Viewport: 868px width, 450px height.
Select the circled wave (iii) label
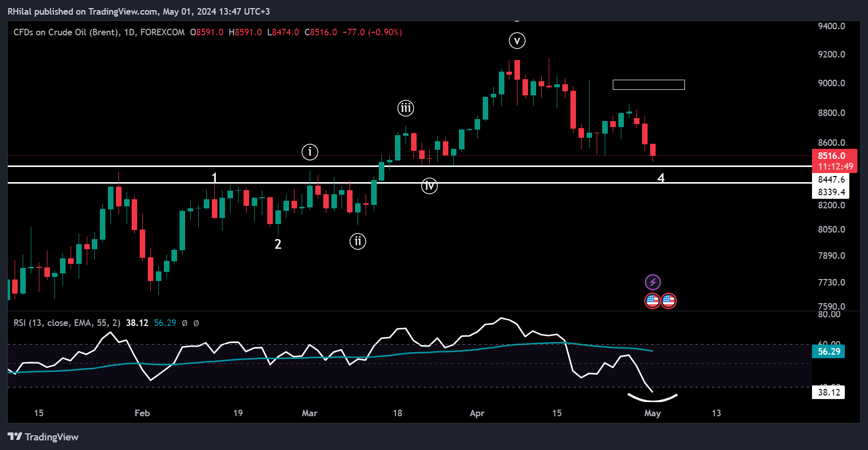[406, 108]
